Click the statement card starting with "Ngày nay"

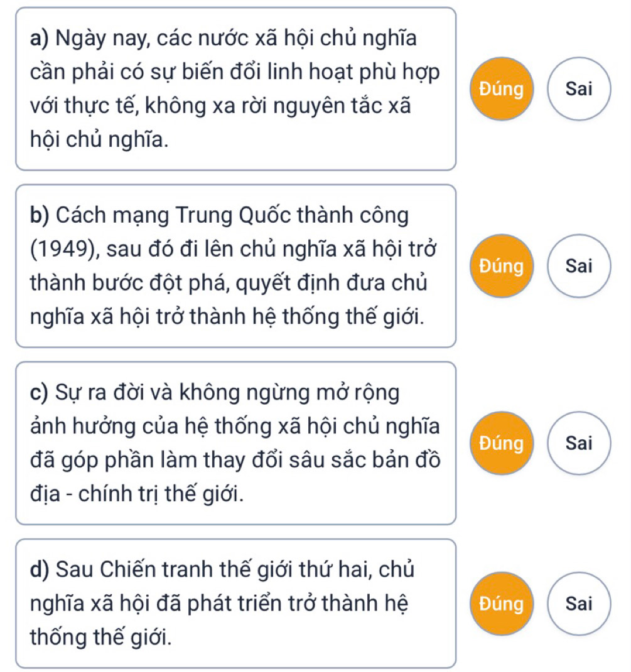pos(236,88)
